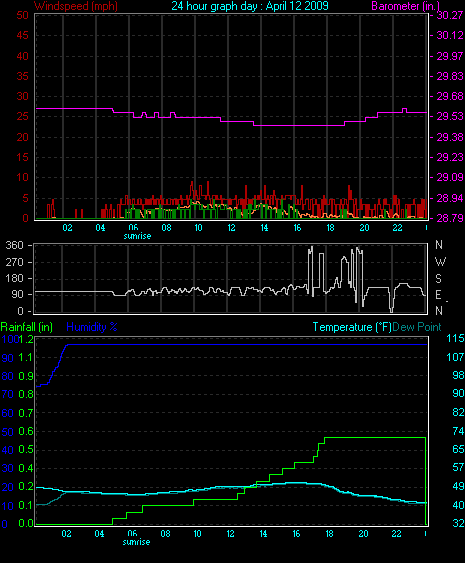Click the red 15 mph windspeed tick

tap(22, 157)
